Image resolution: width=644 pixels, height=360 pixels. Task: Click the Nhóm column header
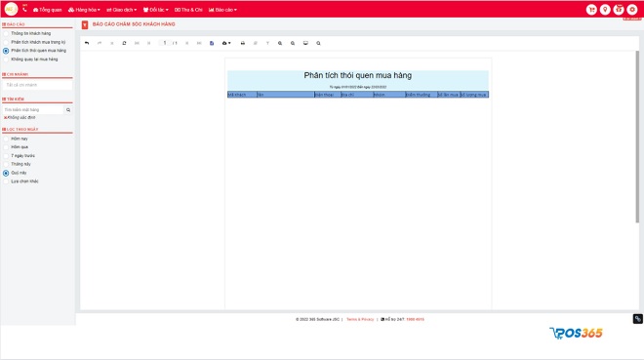tap(389, 95)
